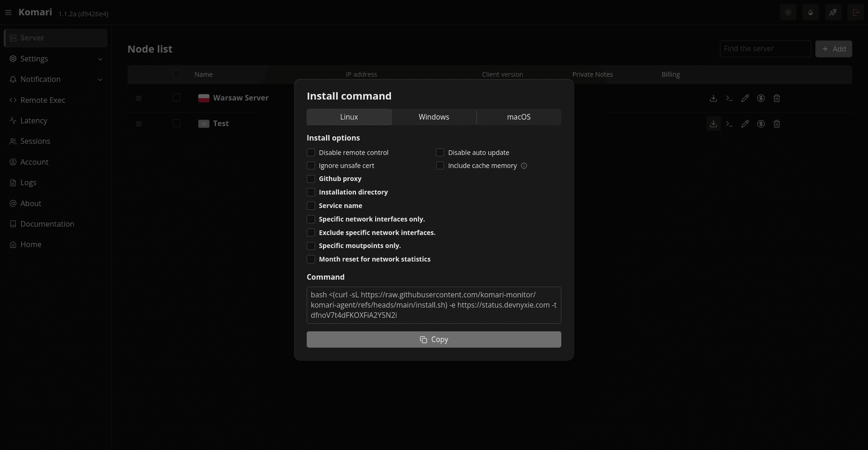Click the hamburger menu icon beside Komari
The image size is (868, 450).
8,13
